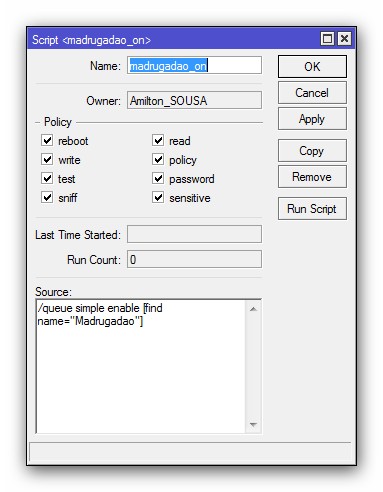
Task: Click inside the Source code text area
Action: point(140,367)
